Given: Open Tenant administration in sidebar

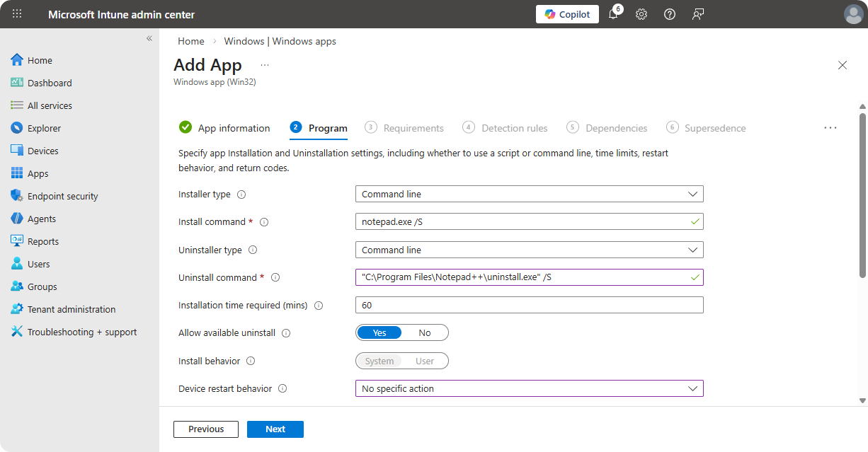Looking at the screenshot, I should (x=71, y=309).
